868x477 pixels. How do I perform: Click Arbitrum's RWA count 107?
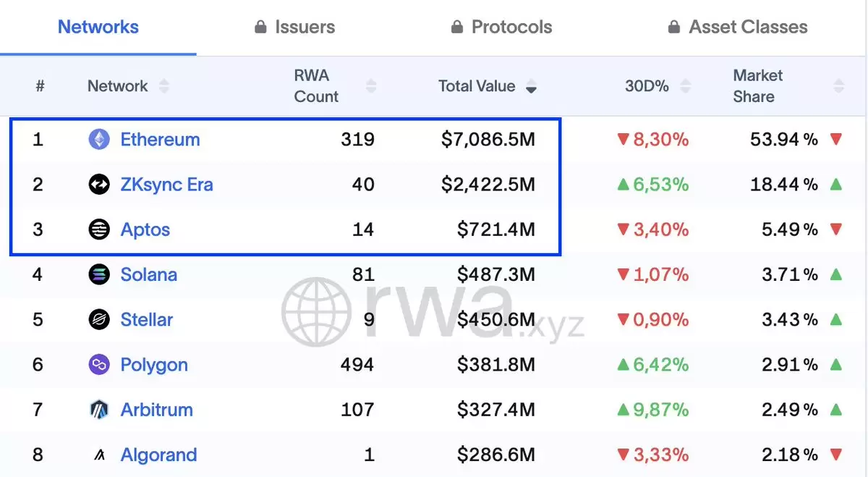tap(358, 410)
